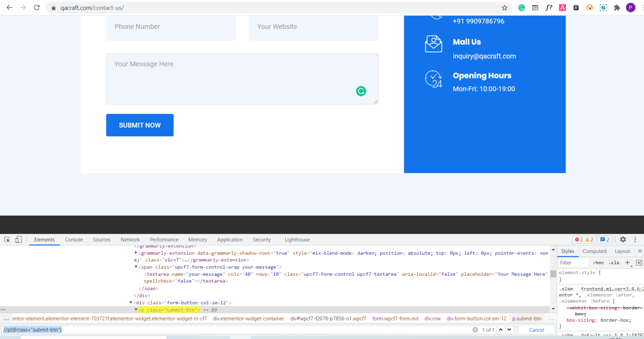Toggle the :hov element state panel
This screenshot has width=644, height=339.
point(598,263)
